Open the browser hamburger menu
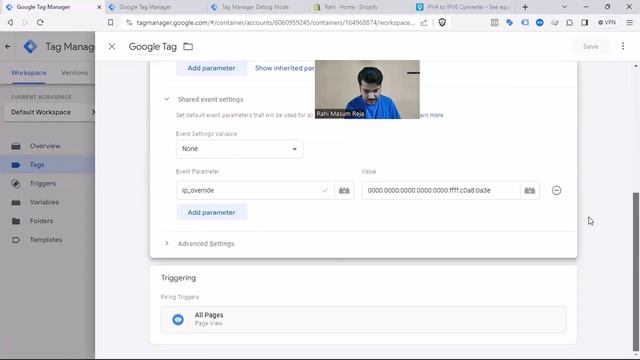Screen dimensions: 640x360 629,22
